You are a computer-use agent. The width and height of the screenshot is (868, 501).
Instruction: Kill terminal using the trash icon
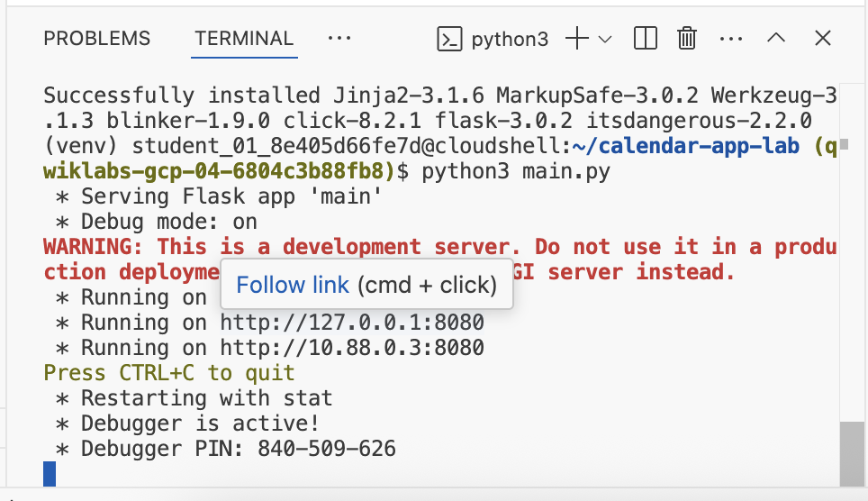pyautogui.click(x=687, y=39)
